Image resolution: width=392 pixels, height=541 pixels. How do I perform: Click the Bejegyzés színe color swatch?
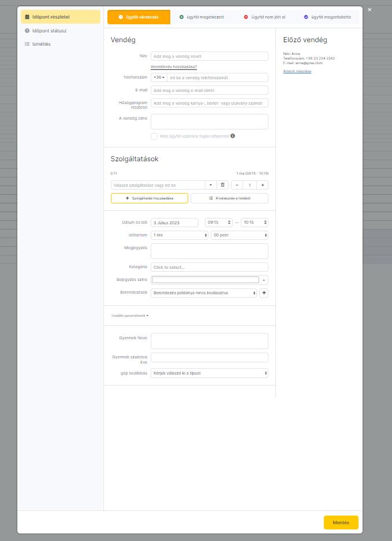click(x=206, y=280)
